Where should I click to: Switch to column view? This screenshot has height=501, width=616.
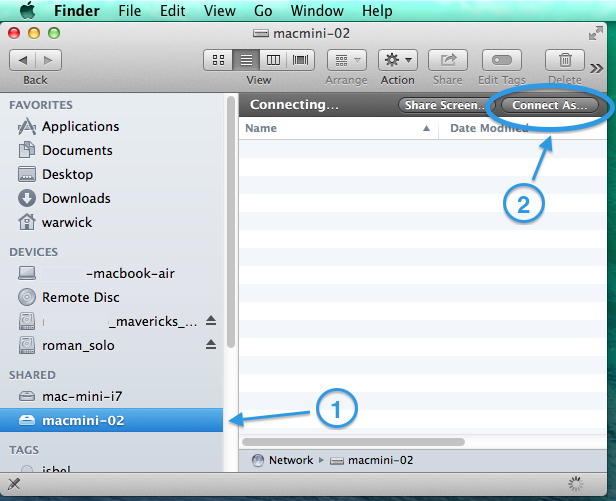tap(273, 60)
